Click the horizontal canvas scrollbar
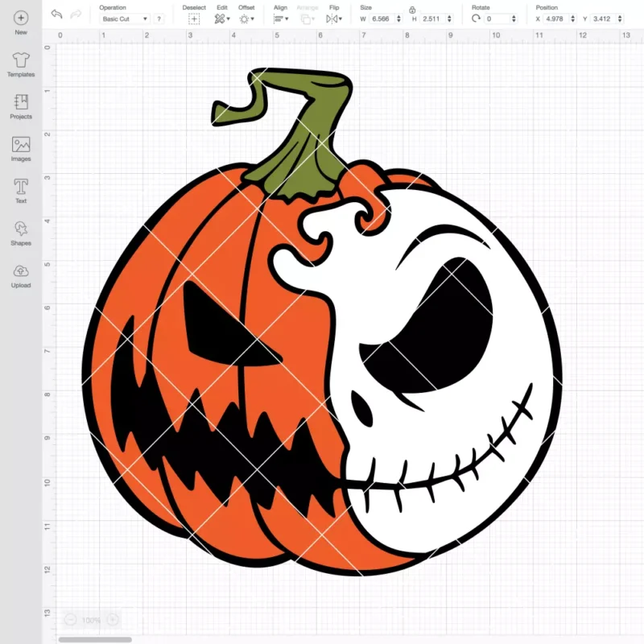The width and height of the screenshot is (644, 644). pyautogui.click(x=95, y=639)
